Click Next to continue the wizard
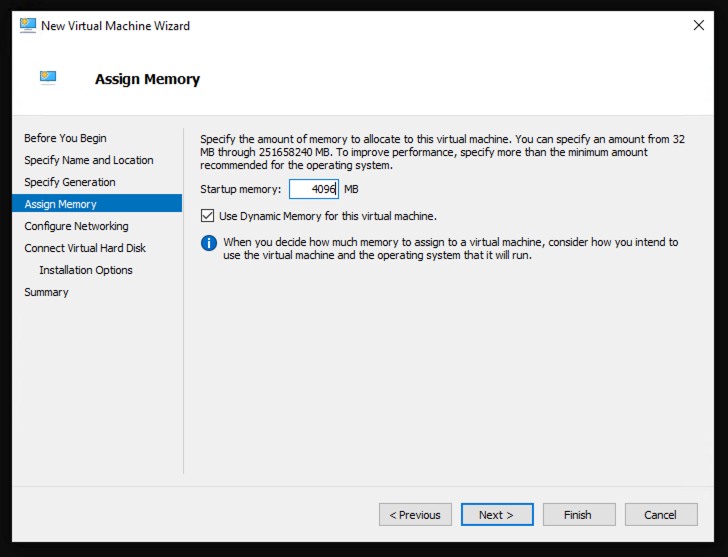 (x=497, y=515)
